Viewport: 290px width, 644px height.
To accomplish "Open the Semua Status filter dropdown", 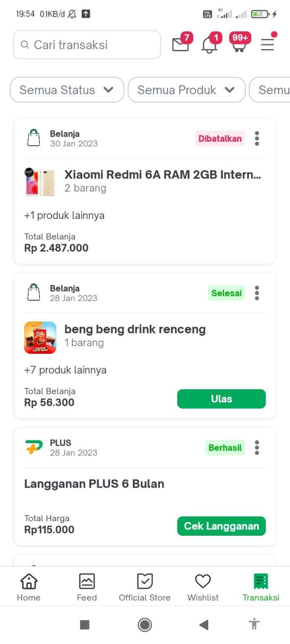I will [66, 90].
